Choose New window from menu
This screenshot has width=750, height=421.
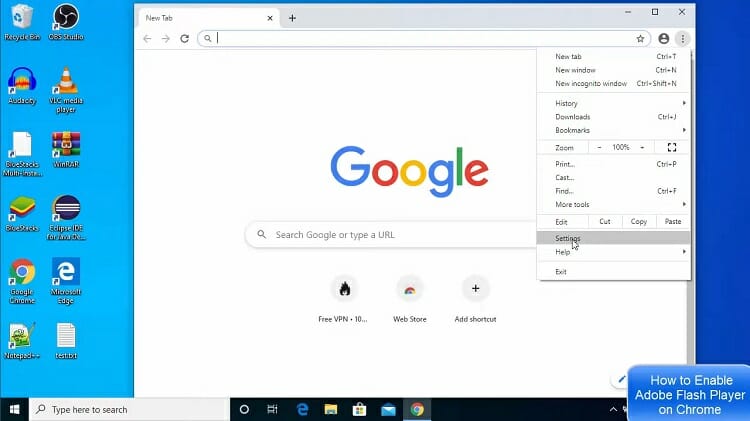point(614,70)
